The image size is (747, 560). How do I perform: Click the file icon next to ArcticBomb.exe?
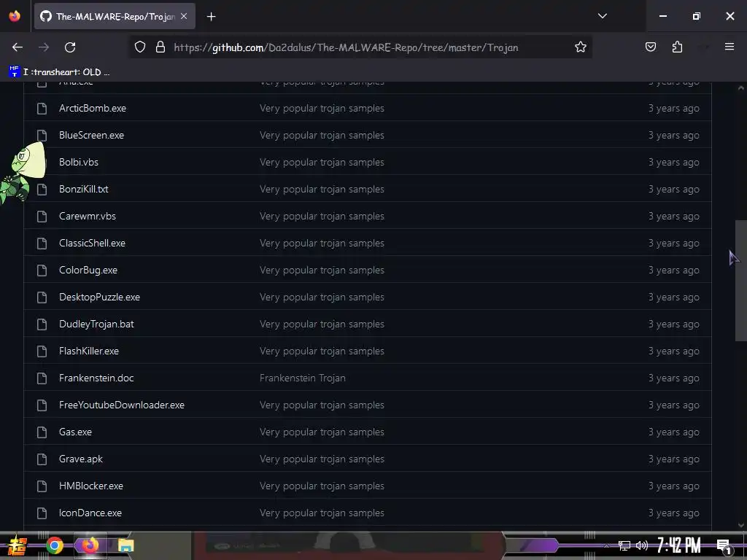pyautogui.click(x=42, y=109)
